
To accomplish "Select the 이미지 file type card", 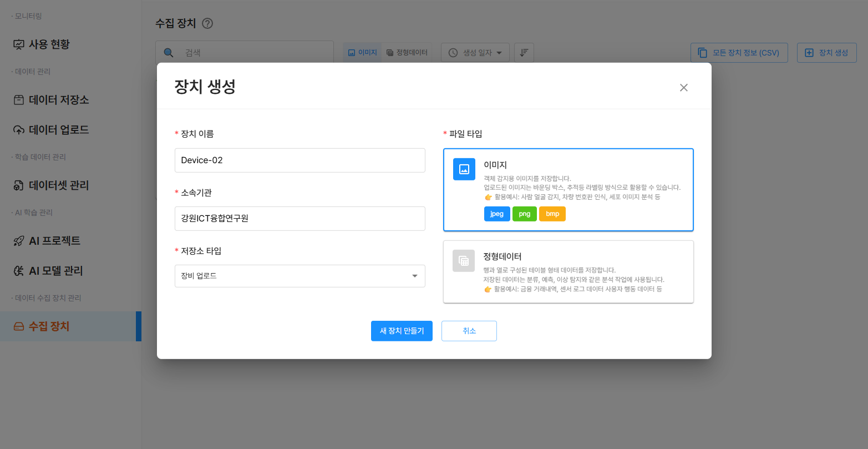I will [x=568, y=190].
